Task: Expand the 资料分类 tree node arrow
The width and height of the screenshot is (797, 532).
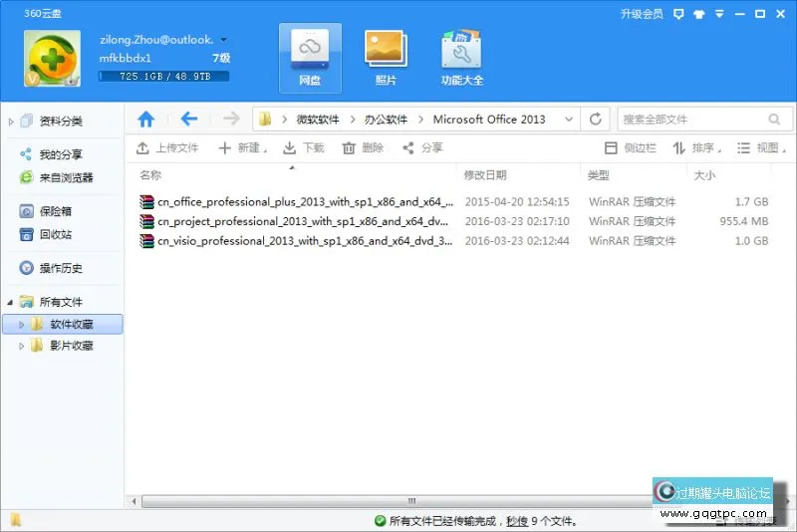Action: point(11,122)
